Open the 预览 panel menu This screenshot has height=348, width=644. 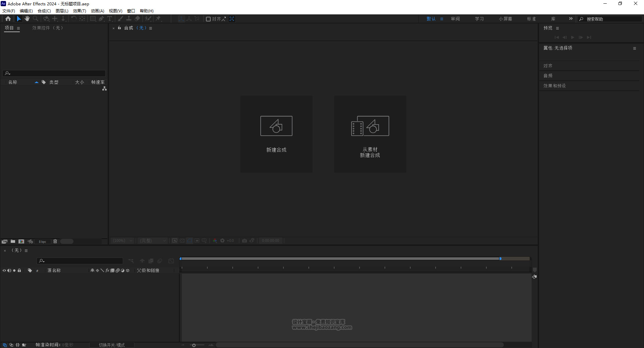557,28
